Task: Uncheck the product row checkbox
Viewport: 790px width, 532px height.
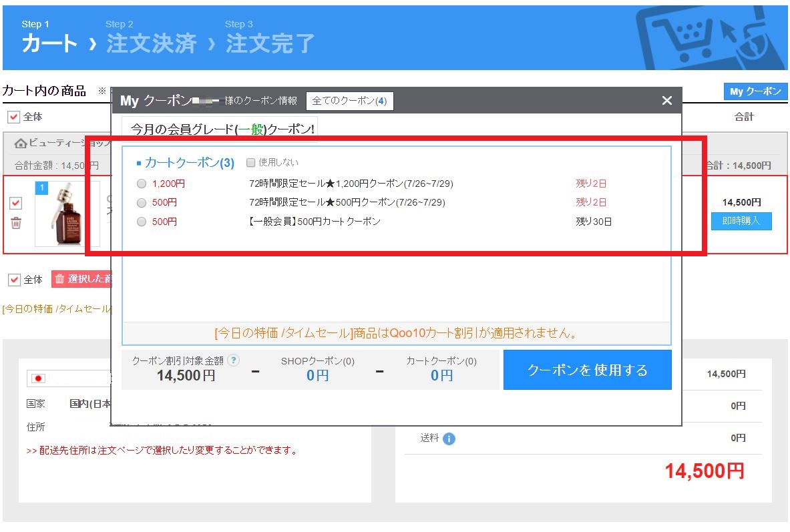Action: [x=16, y=203]
